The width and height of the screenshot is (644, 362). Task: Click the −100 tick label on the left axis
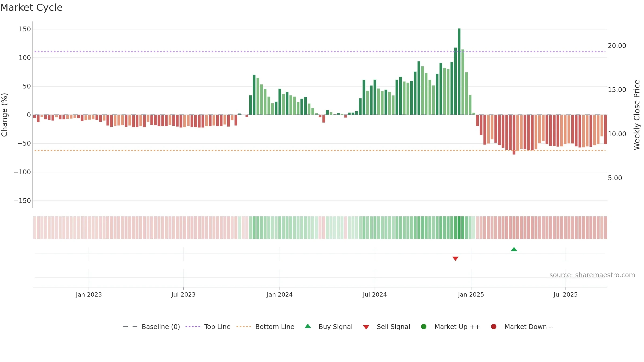click(x=22, y=172)
